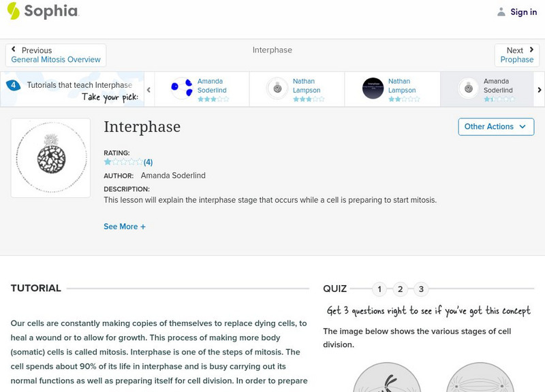This screenshot has height=392, width=545.
Task: Click the user profile icon beside Sign in
Action: pos(501,12)
